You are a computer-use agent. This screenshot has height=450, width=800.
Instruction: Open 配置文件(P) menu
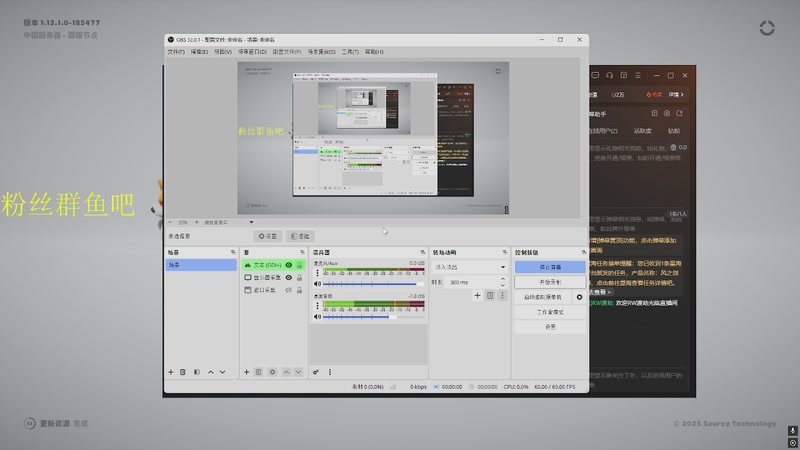(287, 52)
